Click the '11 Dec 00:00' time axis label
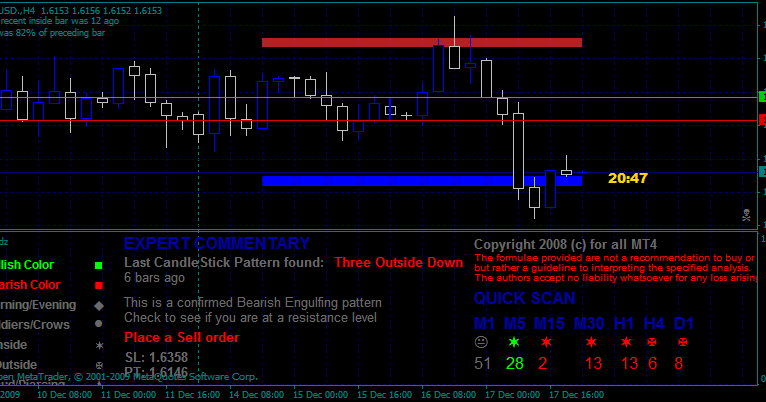Image resolution: width=766 pixels, height=402 pixels. (128, 395)
